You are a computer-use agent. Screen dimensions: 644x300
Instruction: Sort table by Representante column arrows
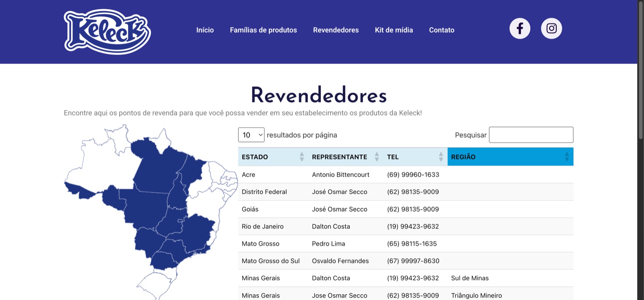click(377, 157)
